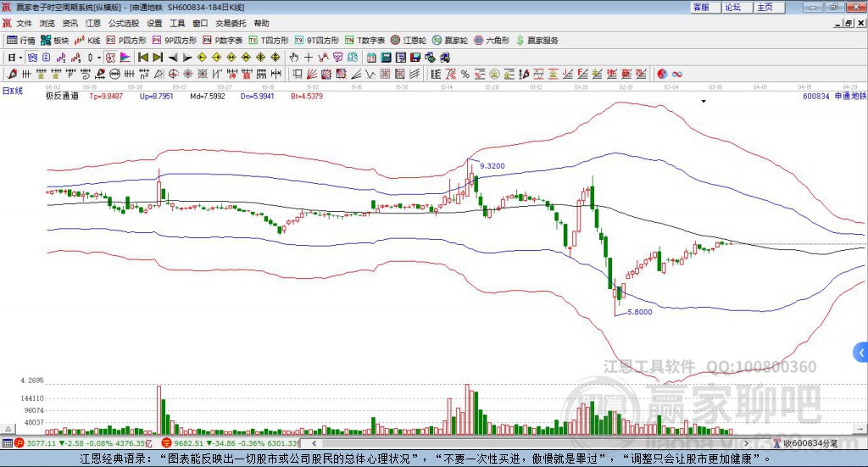Launch the 江恩轮 Gann wheel

click(409, 41)
